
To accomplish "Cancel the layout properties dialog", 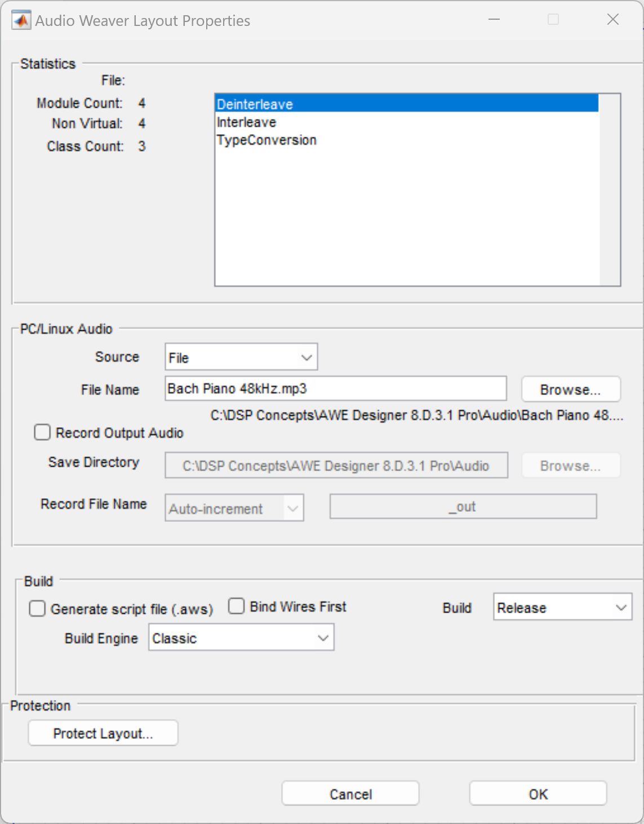I will (350, 794).
